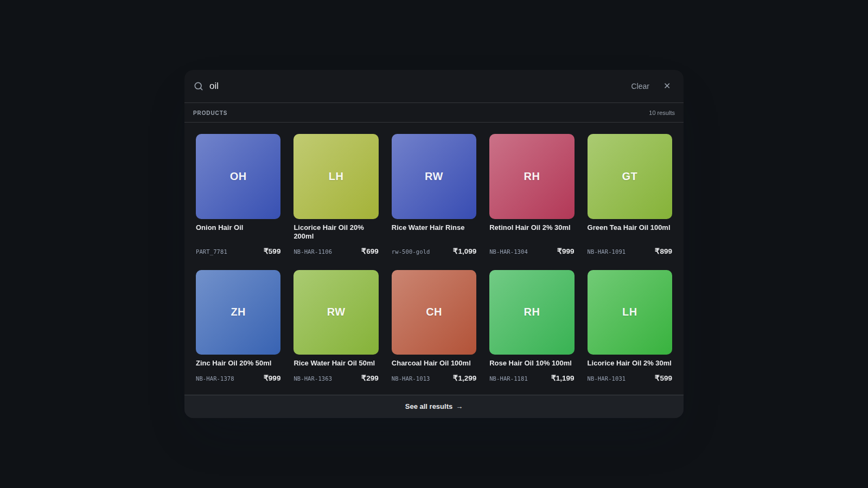Open Rose Hair Oil 10% 100ml image

point(532,312)
